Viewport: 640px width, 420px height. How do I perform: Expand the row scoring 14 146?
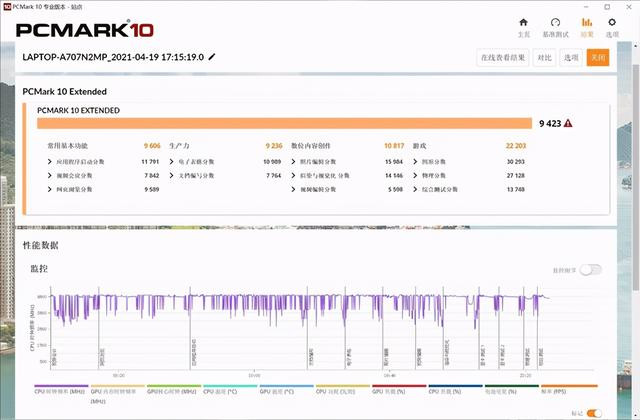293,176
